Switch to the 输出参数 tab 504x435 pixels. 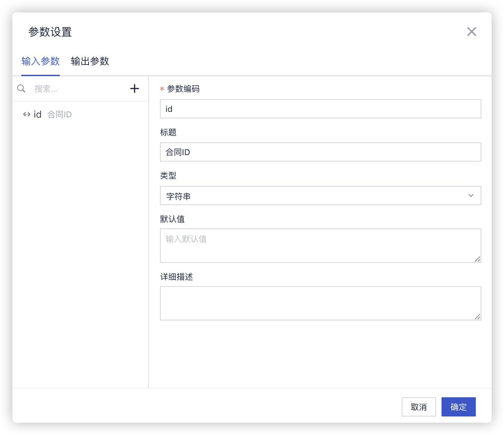point(90,61)
